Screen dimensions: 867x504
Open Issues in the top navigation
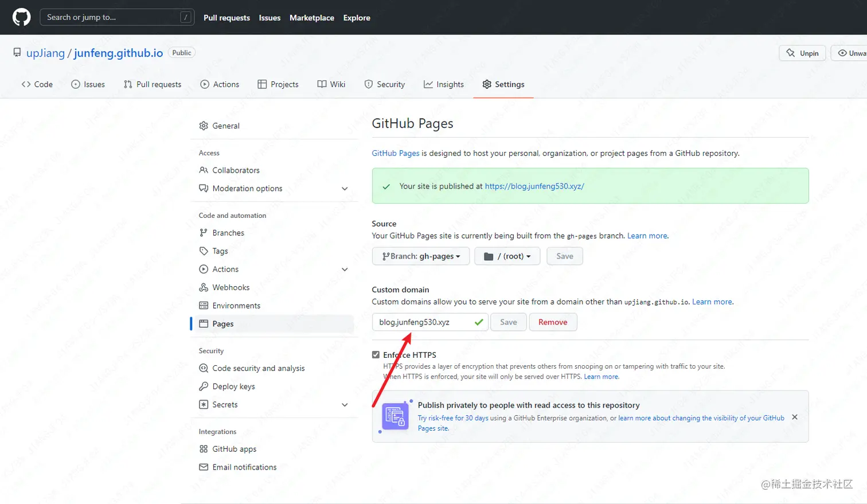point(270,18)
